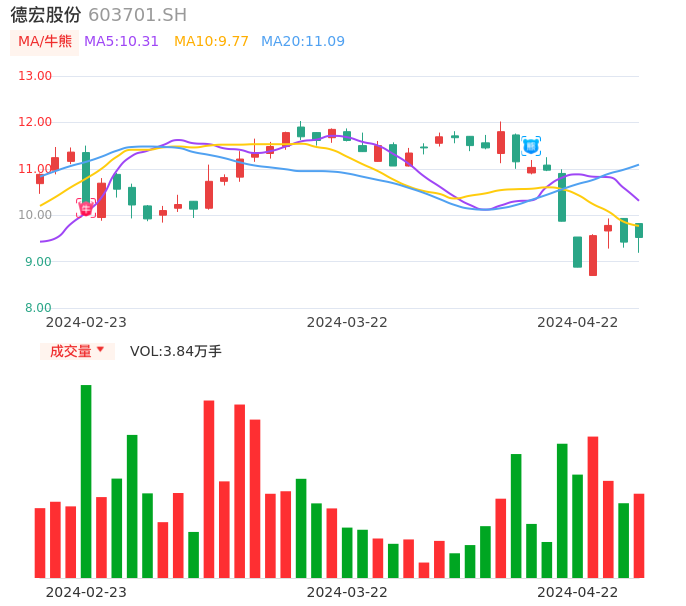Image resolution: width=686 pixels, height=606 pixels.
Task: Click the 9.00 price axis label
Action: (x=39, y=262)
